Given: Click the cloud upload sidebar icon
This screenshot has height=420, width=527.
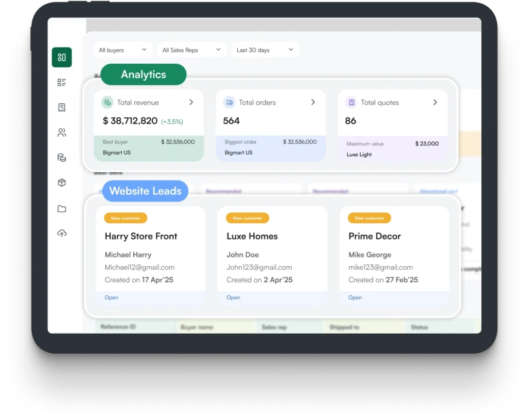Looking at the screenshot, I should (x=62, y=233).
